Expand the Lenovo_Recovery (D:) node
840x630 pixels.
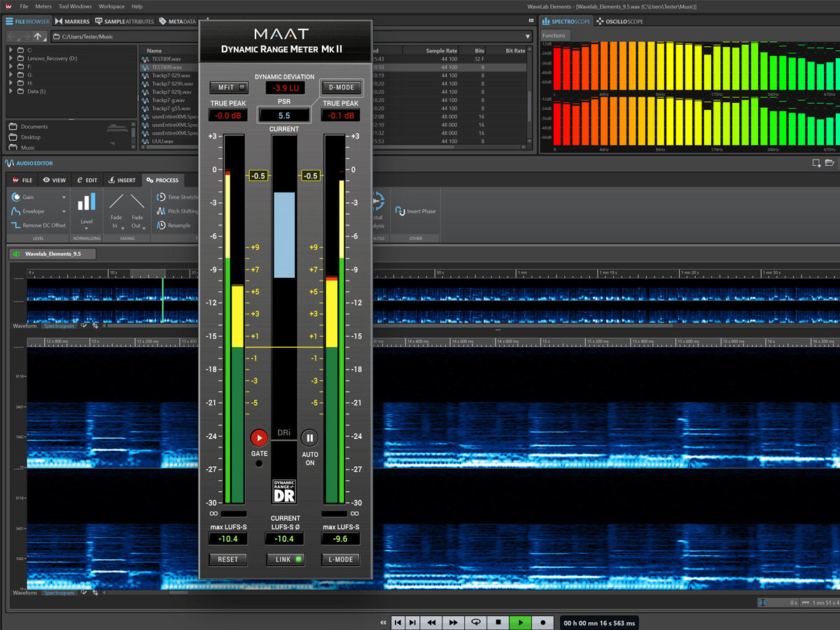click(11, 59)
